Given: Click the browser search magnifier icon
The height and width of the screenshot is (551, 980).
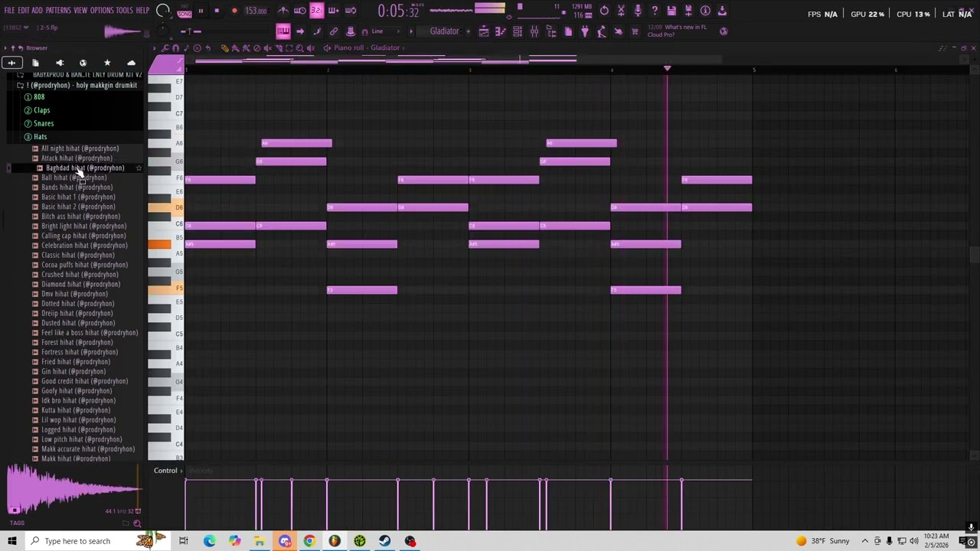Looking at the screenshot, I should pos(137,523).
